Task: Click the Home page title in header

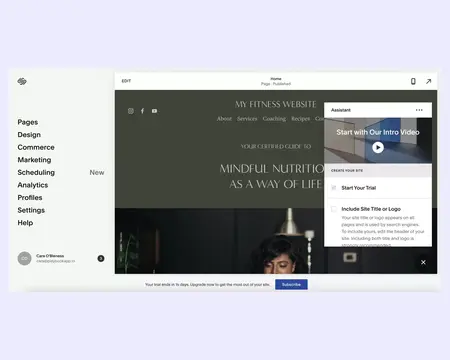Action: click(x=276, y=79)
